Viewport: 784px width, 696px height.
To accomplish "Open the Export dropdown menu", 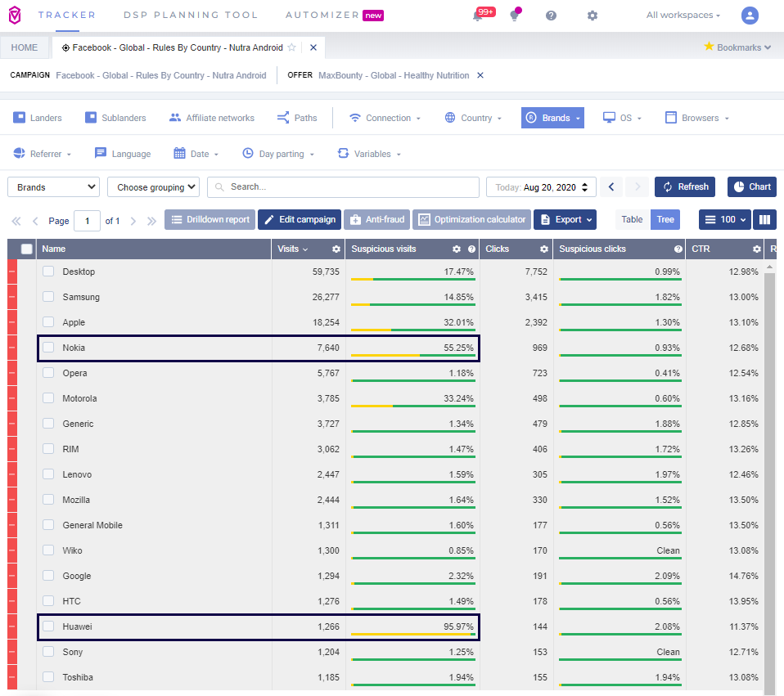I will pos(565,219).
